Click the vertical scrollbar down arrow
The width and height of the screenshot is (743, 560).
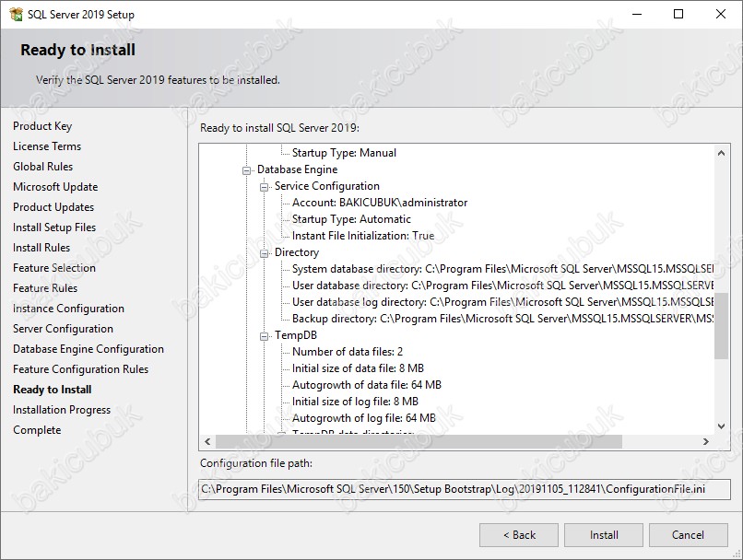pyautogui.click(x=721, y=426)
